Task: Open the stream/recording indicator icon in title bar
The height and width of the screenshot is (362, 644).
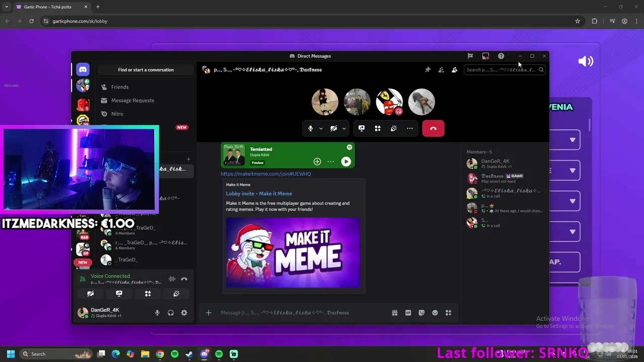Action: click(486, 56)
